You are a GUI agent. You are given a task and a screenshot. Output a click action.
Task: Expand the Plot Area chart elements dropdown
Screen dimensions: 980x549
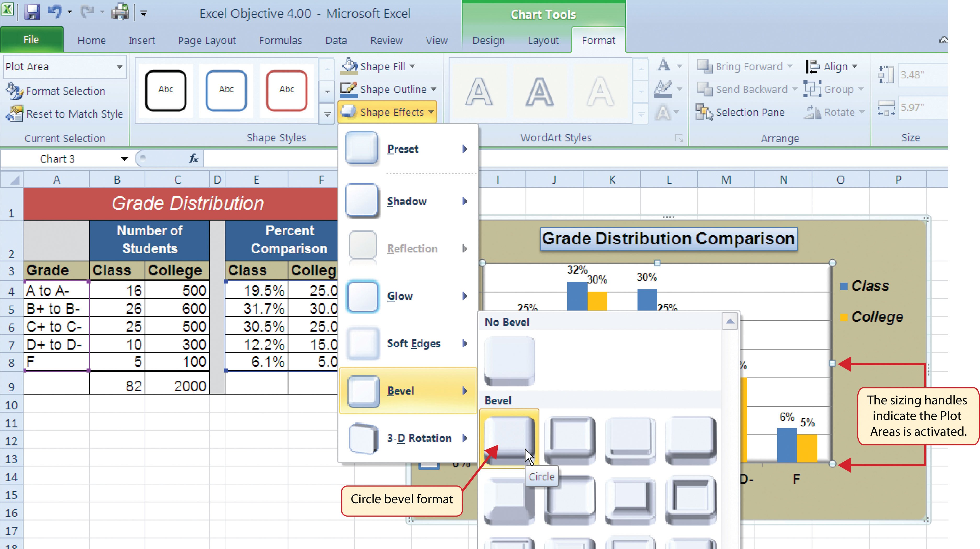pos(120,67)
